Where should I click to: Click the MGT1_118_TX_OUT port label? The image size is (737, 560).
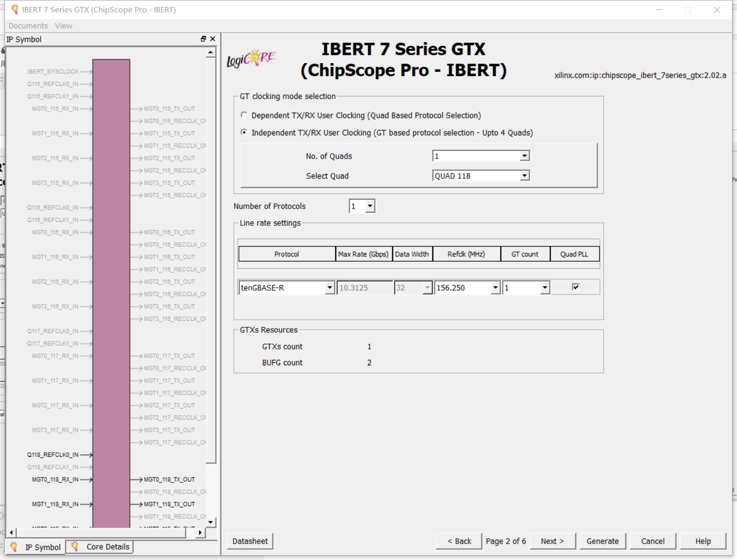click(x=170, y=504)
